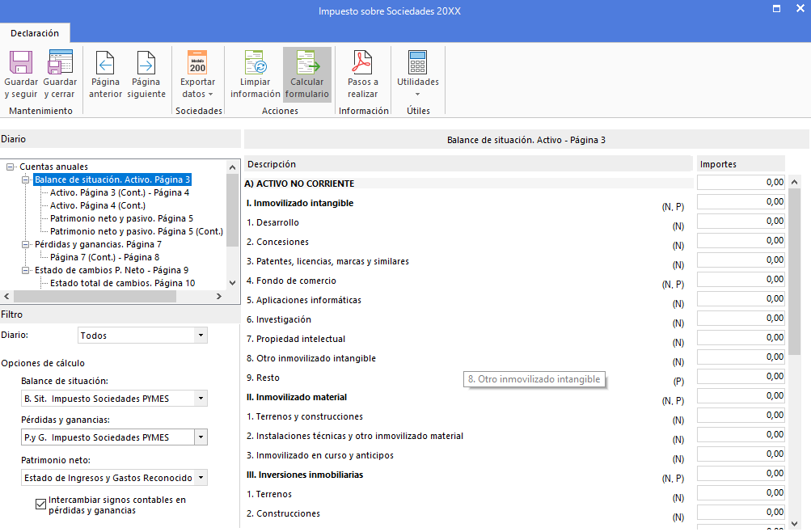Screen dimensions: 811x532
Task: Go to Página siguiente
Action: 146,74
